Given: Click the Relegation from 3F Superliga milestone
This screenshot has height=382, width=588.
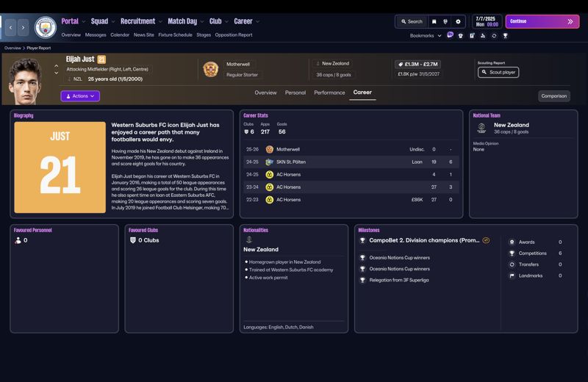Looking at the screenshot, I should (398, 280).
